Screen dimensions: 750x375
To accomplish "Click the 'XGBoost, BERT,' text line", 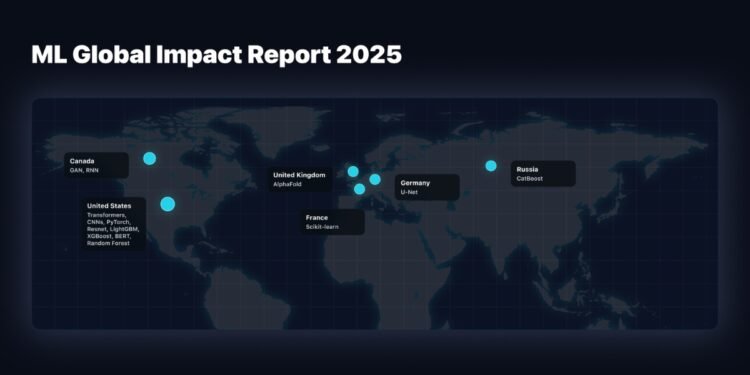I will pyautogui.click(x=109, y=236).
